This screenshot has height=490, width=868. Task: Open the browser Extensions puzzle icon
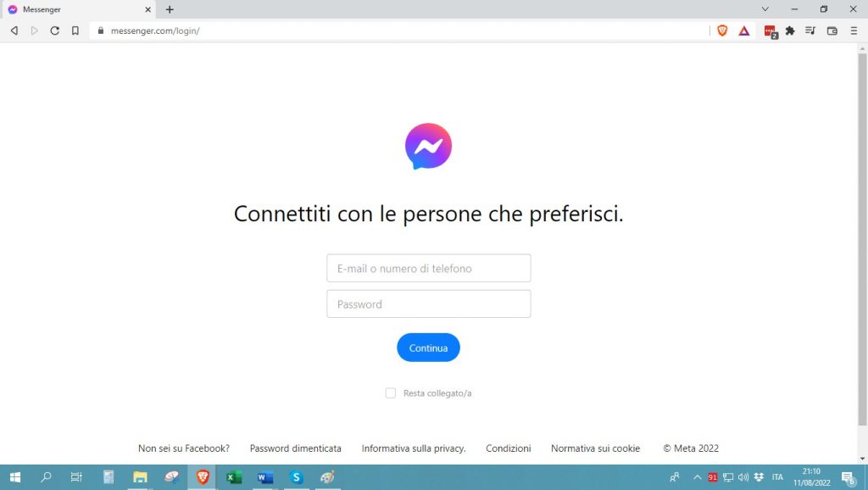pyautogui.click(x=789, y=31)
